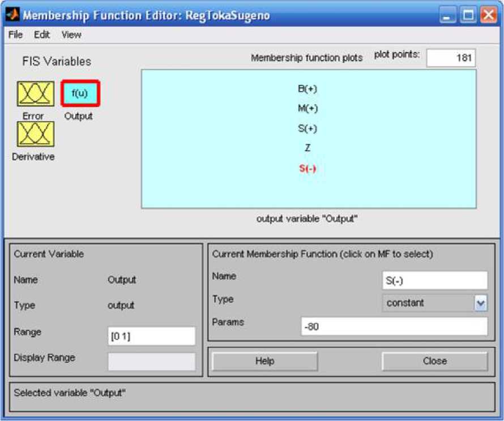Screen dimensions: 504x421
Task: Maximize the Membership Function Editor window
Action: 468,15
